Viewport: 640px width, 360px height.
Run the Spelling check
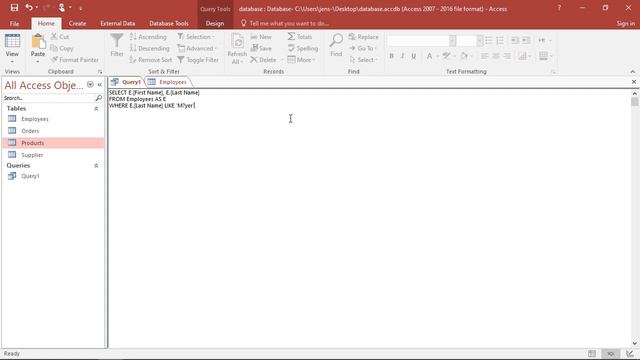(x=303, y=48)
